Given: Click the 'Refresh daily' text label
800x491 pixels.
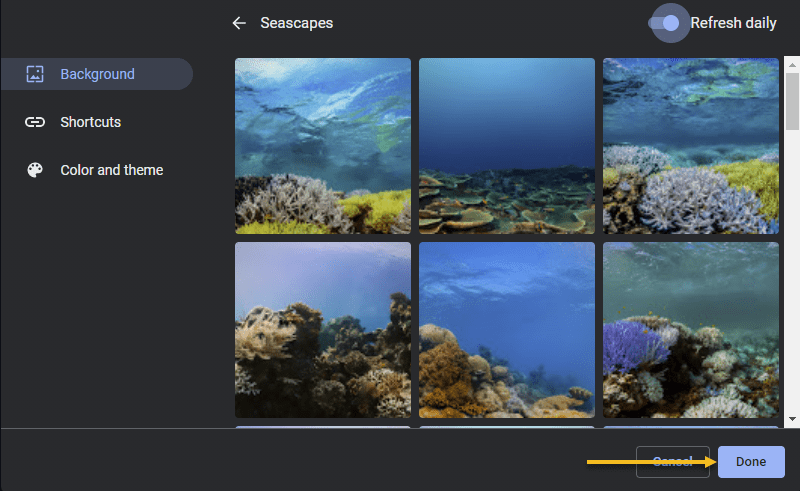Looking at the screenshot, I should click(733, 23).
